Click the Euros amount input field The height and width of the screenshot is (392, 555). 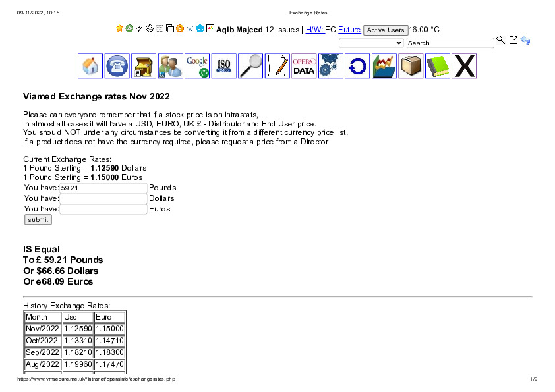103,209
